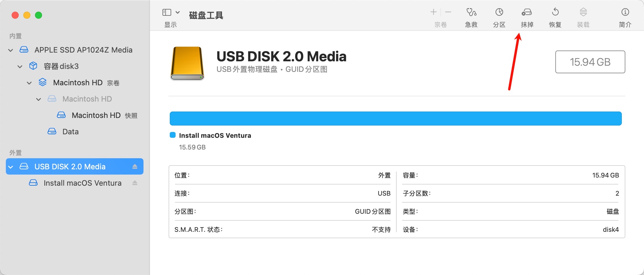This screenshot has width=644, height=275.
Task: Click the USB connection value
Action: coord(384,193)
